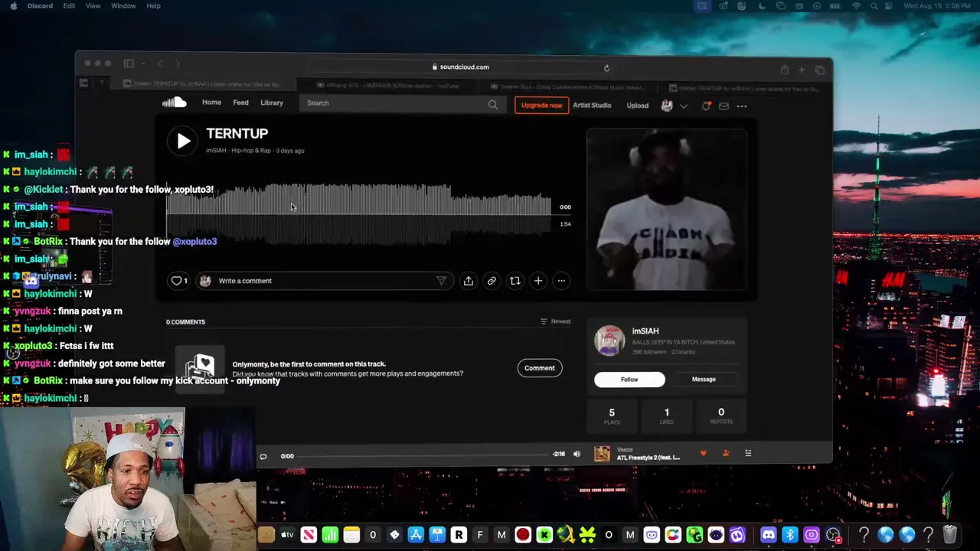
Task: Open the Discord menu
Action: (x=40, y=6)
